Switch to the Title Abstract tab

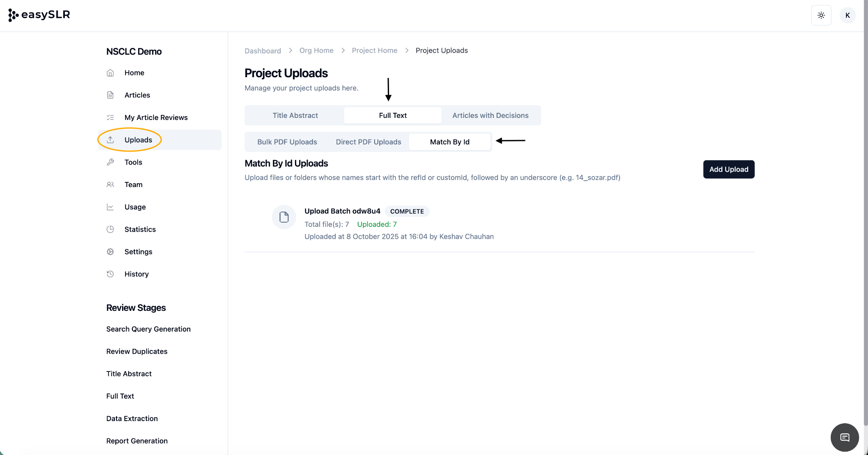(x=295, y=115)
